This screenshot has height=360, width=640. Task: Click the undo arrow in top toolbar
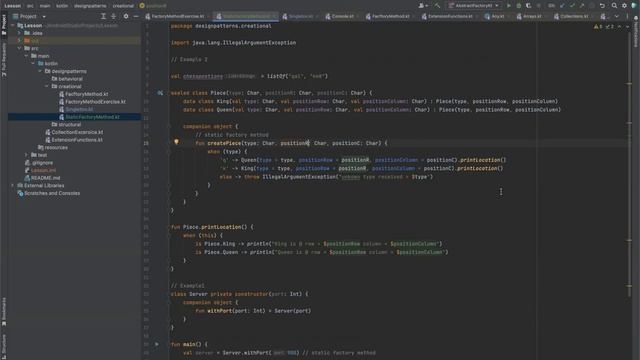tap(602, 6)
